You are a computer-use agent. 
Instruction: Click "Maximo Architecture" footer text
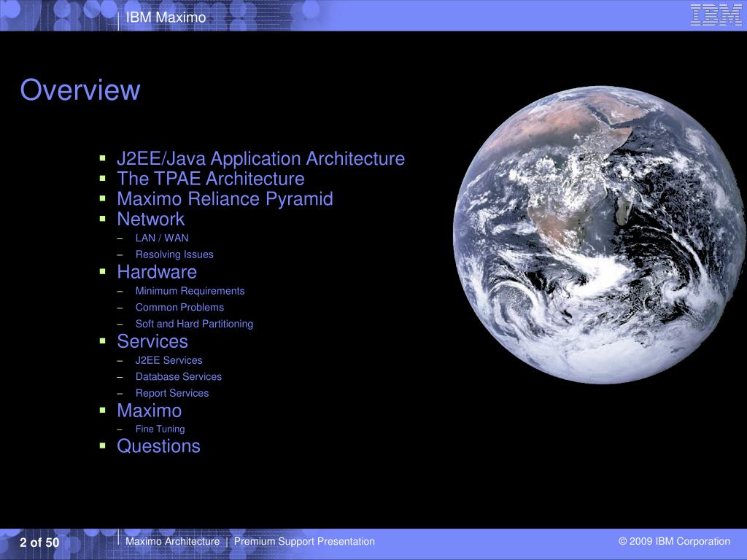(172, 542)
